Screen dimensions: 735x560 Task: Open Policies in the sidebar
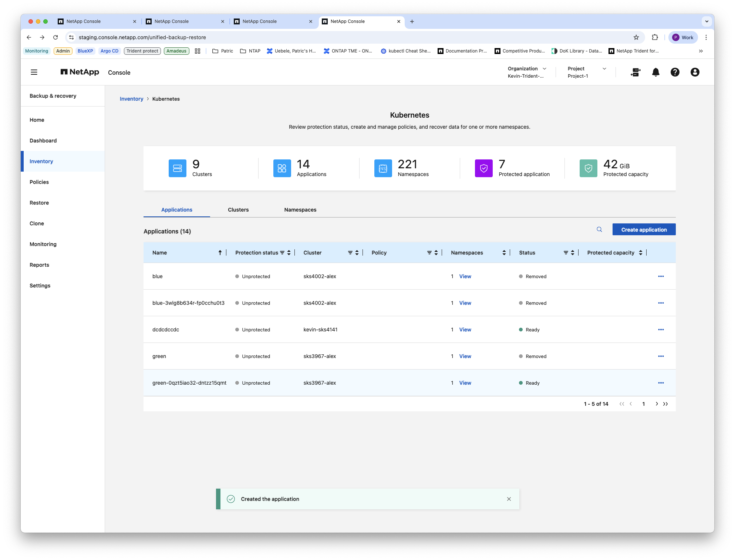[x=39, y=182]
